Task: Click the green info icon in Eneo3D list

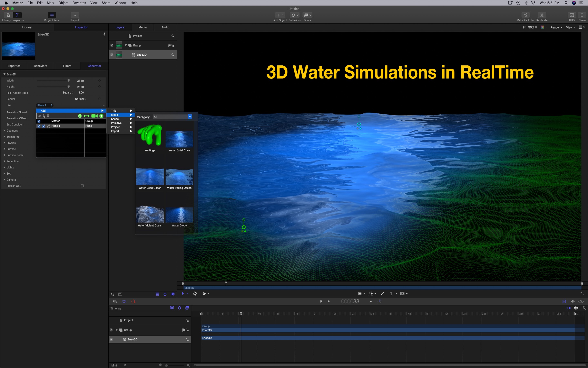Action: 80,116
